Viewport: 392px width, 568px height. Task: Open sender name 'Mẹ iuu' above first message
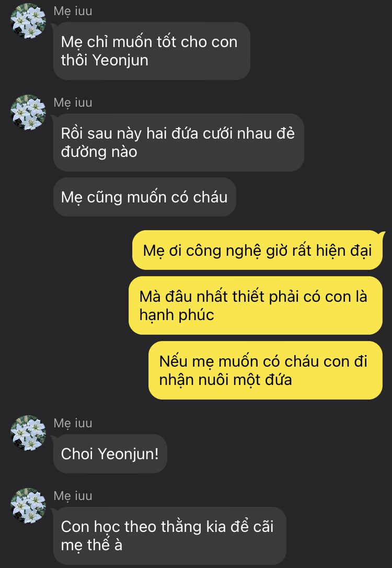(73, 11)
